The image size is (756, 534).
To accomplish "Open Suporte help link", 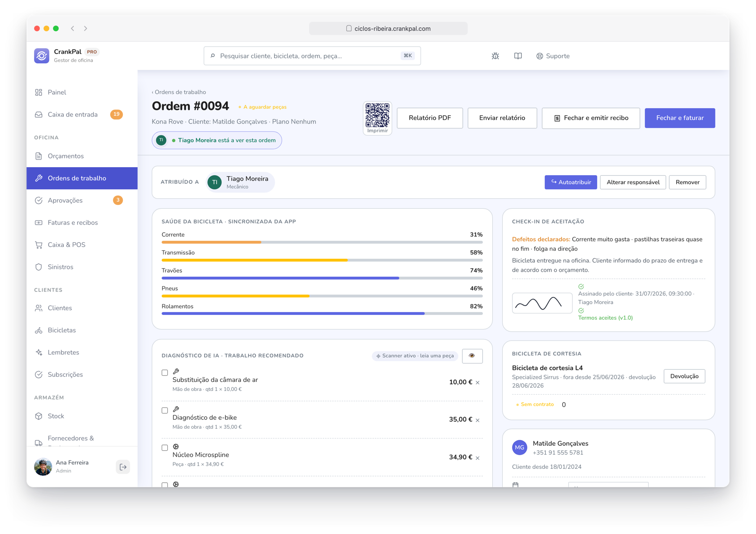I will point(553,56).
